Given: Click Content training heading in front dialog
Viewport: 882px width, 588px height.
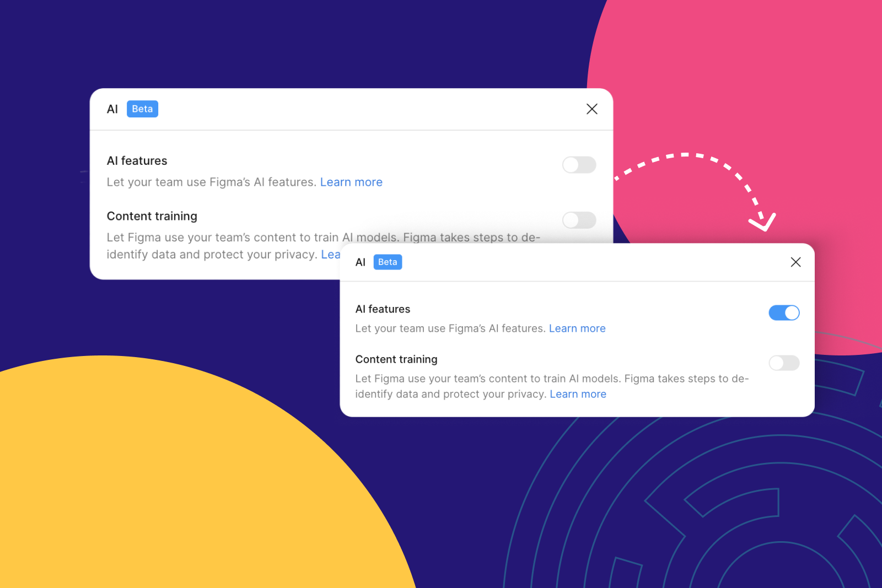Looking at the screenshot, I should click(x=396, y=359).
